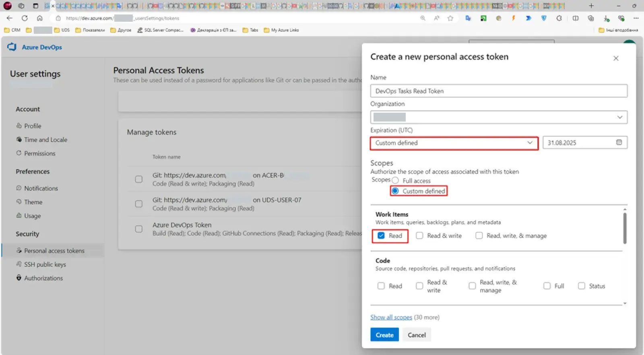644x355 pixels.
Task: Open the calendar picker for expiration date
Action: (619, 142)
